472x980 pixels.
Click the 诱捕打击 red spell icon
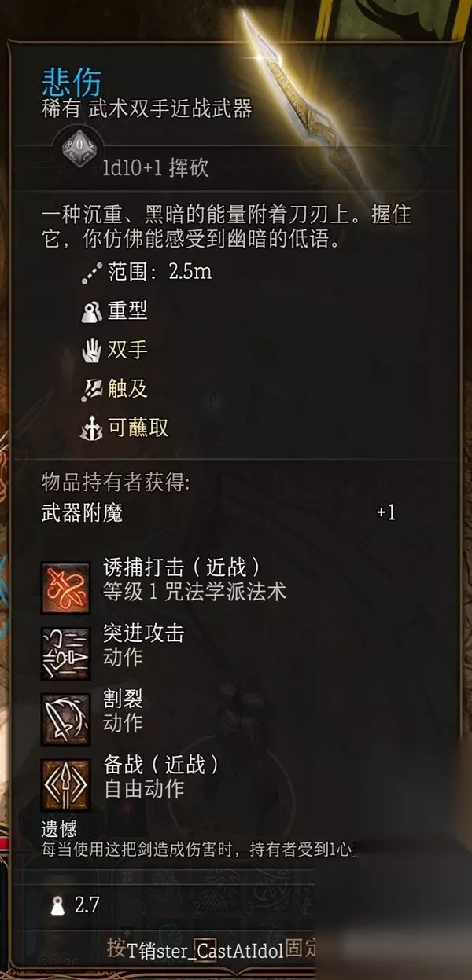[65, 587]
